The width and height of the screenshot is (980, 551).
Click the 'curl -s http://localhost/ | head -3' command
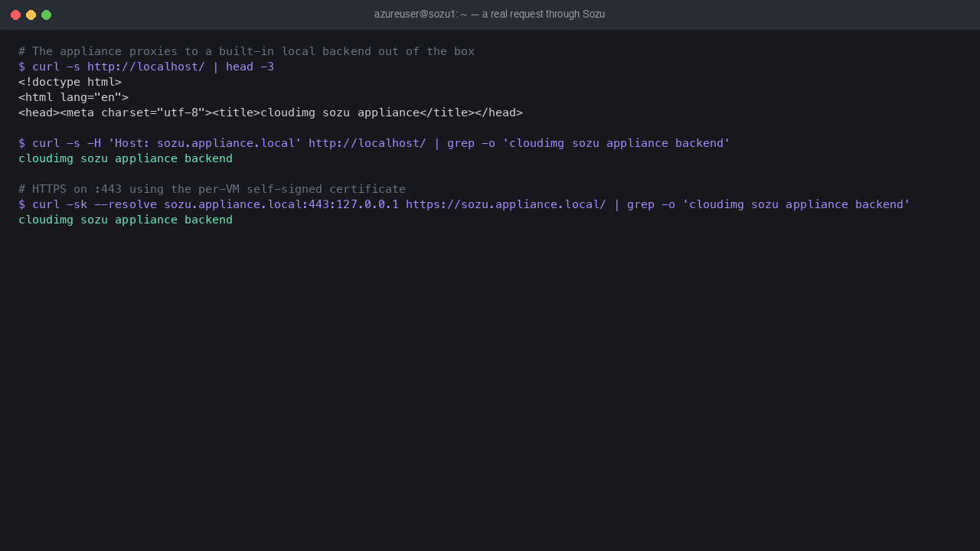tap(146, 67)
